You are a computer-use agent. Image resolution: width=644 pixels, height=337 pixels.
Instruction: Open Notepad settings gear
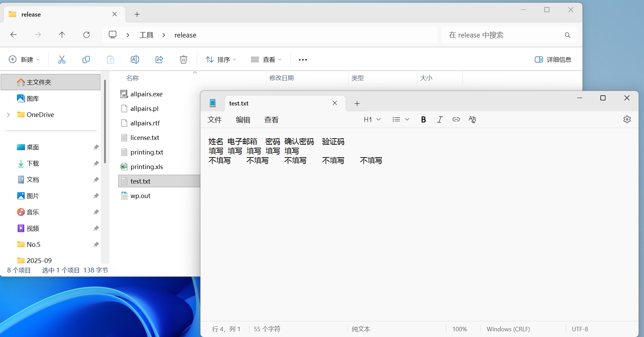pos(627,119)
